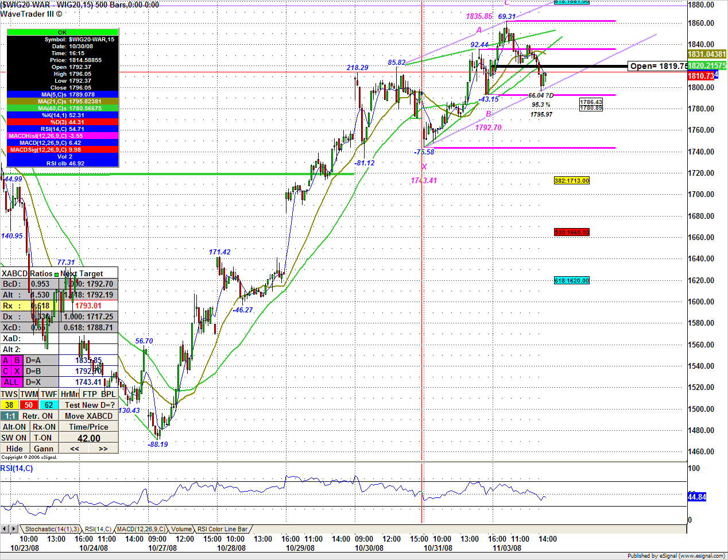Toggle the T-ON button

point(44,438)
